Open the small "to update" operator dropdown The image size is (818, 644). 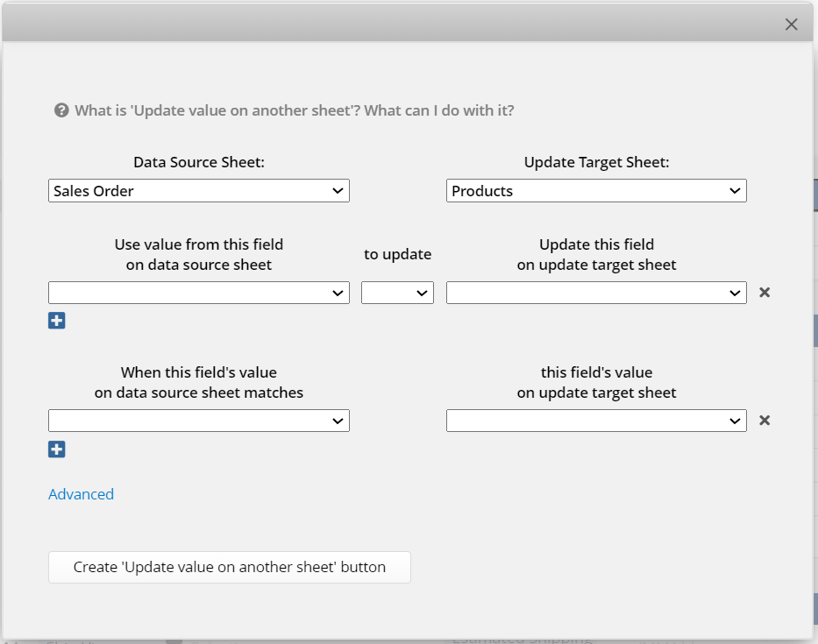pyautogui.click(x=397, y=293)
